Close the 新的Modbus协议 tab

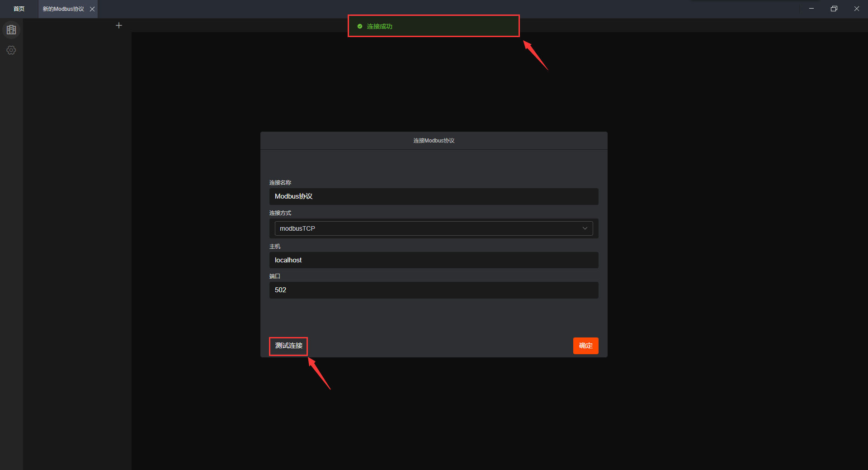click(x=92, y=9)
